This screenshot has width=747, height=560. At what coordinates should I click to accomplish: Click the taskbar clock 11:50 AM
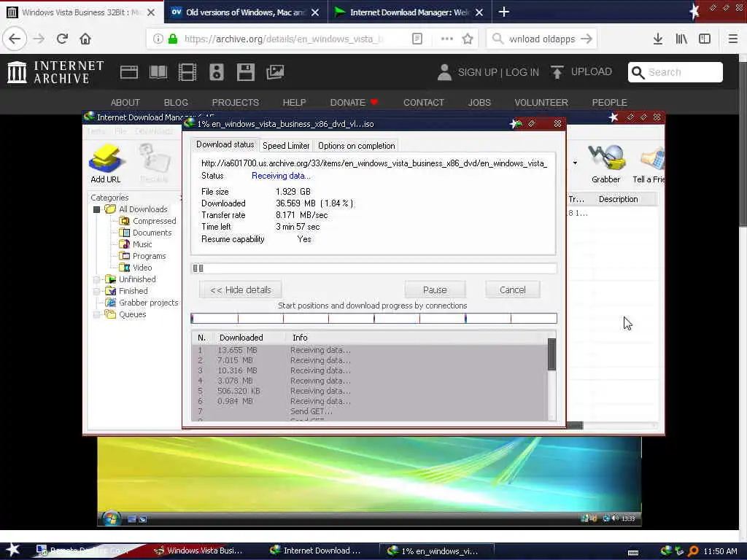click(720, 551)
